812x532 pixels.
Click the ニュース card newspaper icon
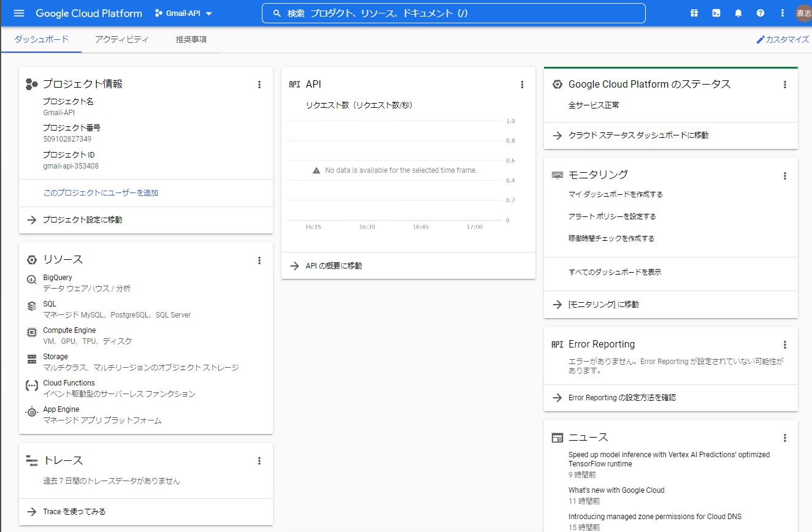click(557, 438)
